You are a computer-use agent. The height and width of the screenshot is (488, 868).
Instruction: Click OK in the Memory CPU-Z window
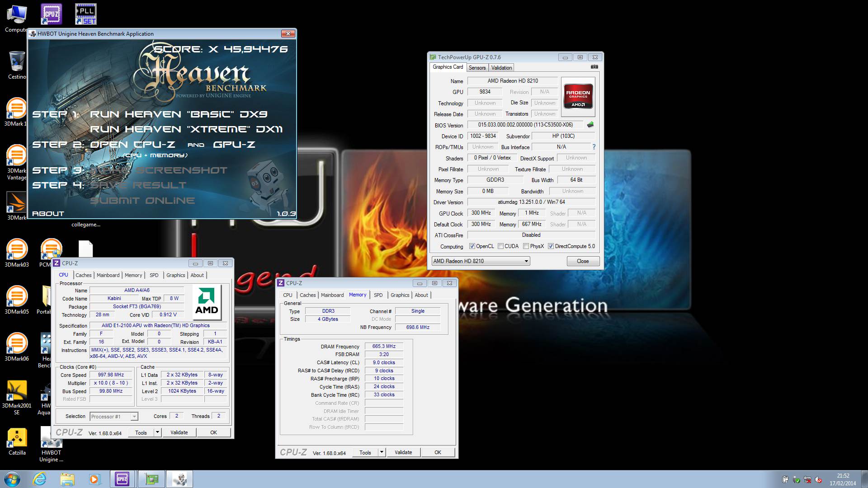[x=438, y=452]
